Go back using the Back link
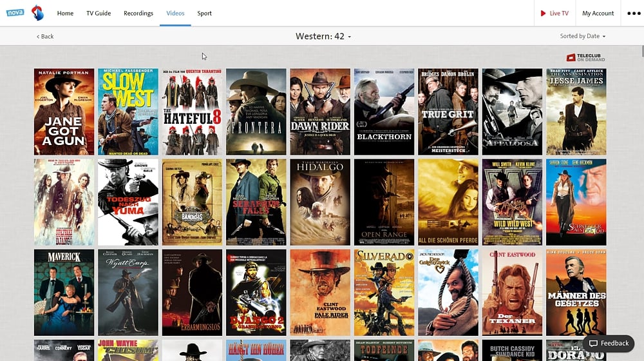This screenshot has width=644, height=361. (x=45, y=36)
